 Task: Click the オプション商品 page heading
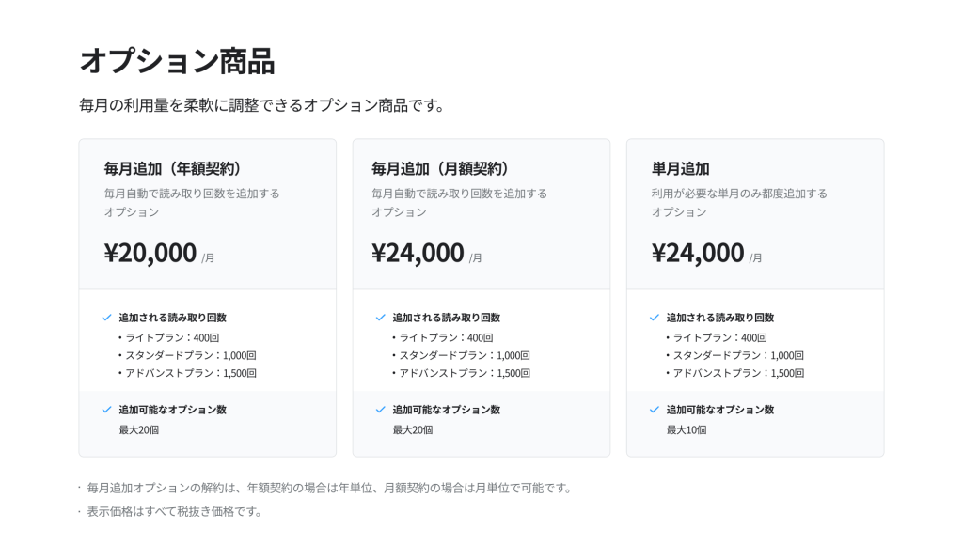coord(177,61)
